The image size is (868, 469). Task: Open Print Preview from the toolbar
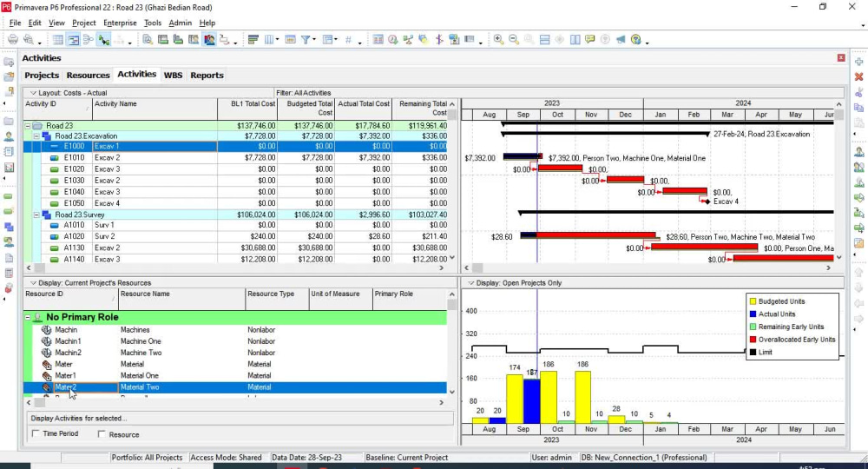pos(28,39)
